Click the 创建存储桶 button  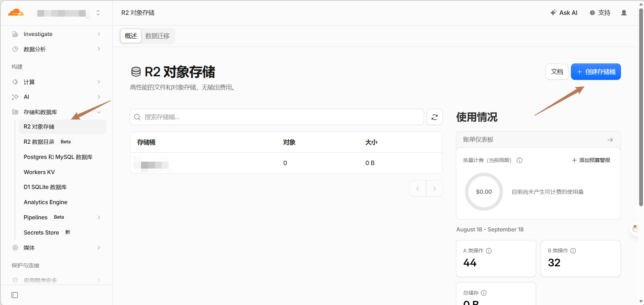pos(596,72)
